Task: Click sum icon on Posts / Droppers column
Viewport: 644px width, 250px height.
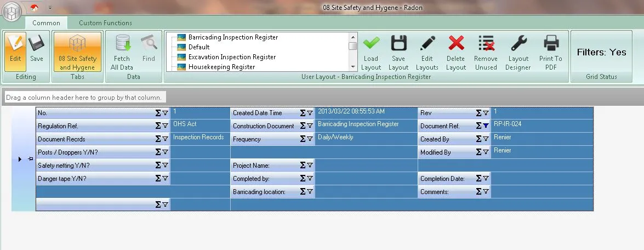Action: (x=158, y=152)
